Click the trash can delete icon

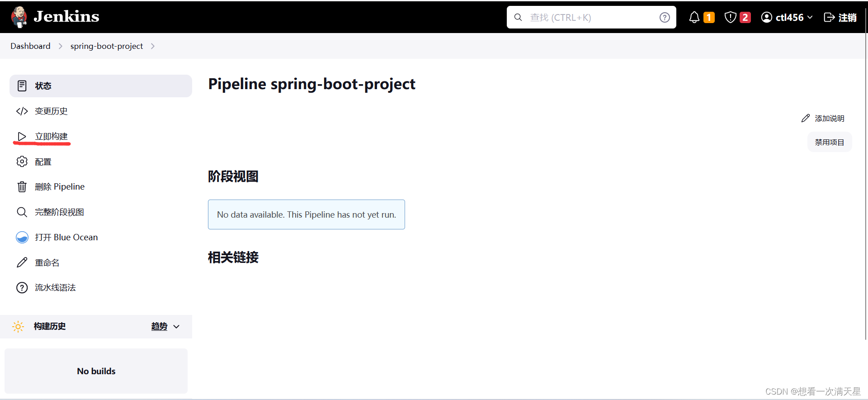point(22,186)
